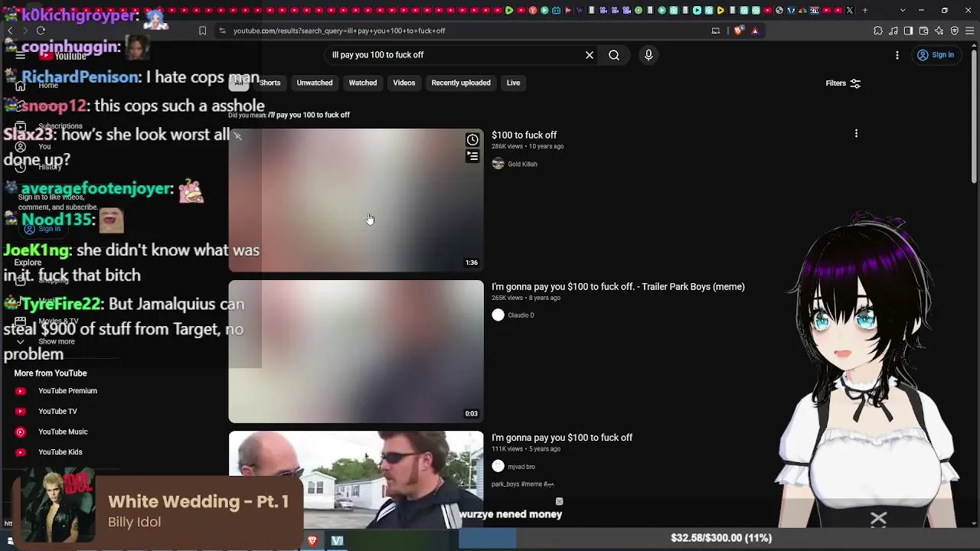Click the donation goal progress bar
The width and height of the screenshot is (980, 551).
(720, 538)
